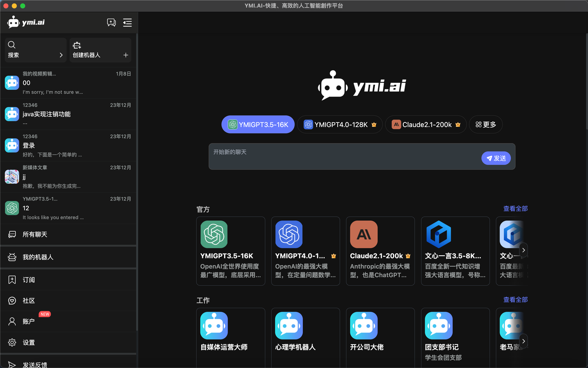Click the plus icon next to 创建机器人
The height and width of the screenshot is (368, 588).
(125, 55)
